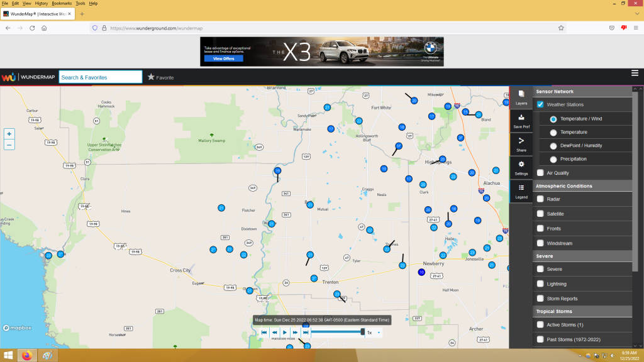Viewport: 644px width, 362px height.
Task: Open the 1x playback speed dropdown
Action: click(374, 332)
